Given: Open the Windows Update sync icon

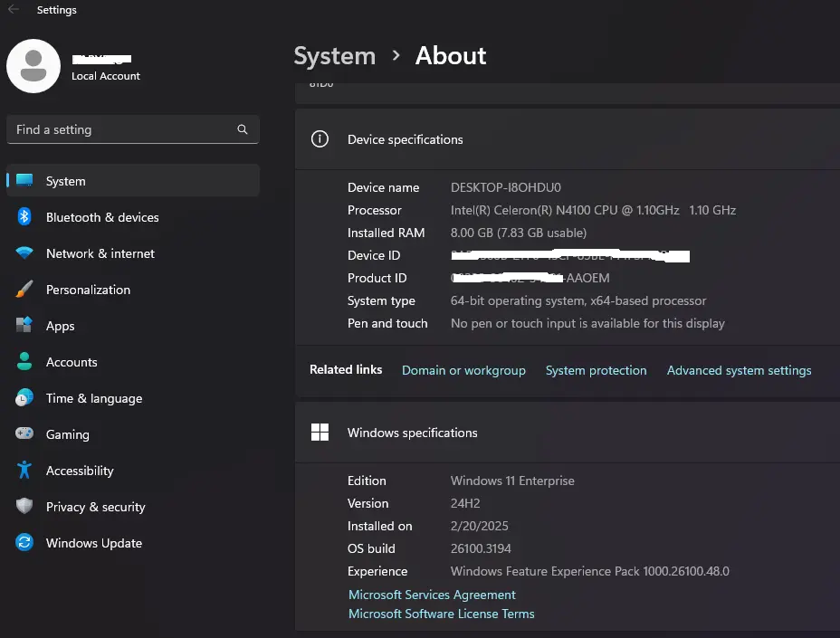Looking at the screenshot, I should (x=24, y=542).
